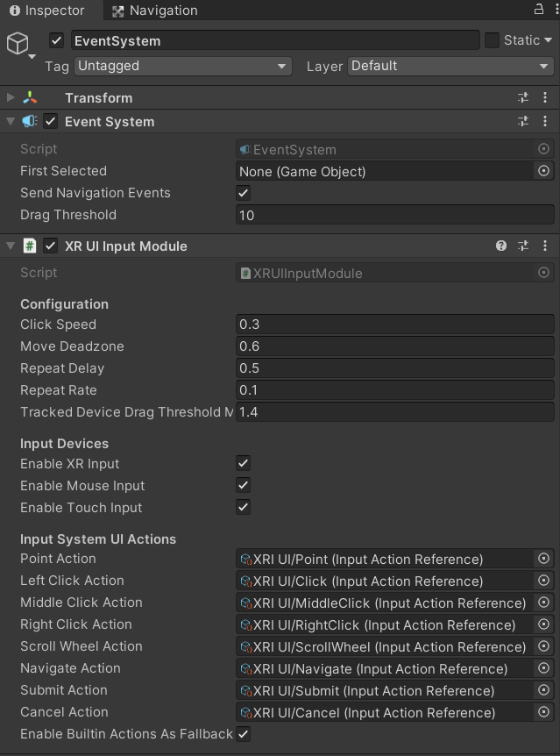Click the EventSystem object name field
The height and width of the screenshot is (756, 560).
(x=274, y=40)
